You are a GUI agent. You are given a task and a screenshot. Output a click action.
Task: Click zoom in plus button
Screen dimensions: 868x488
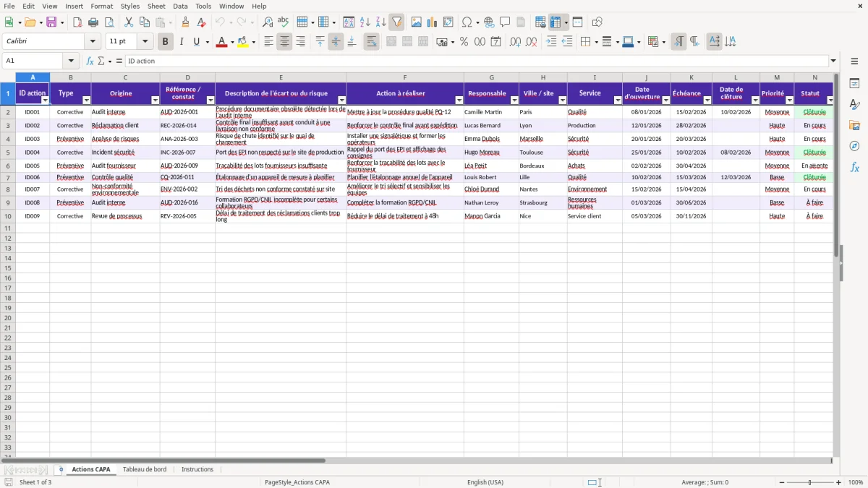tap(839, 482)
